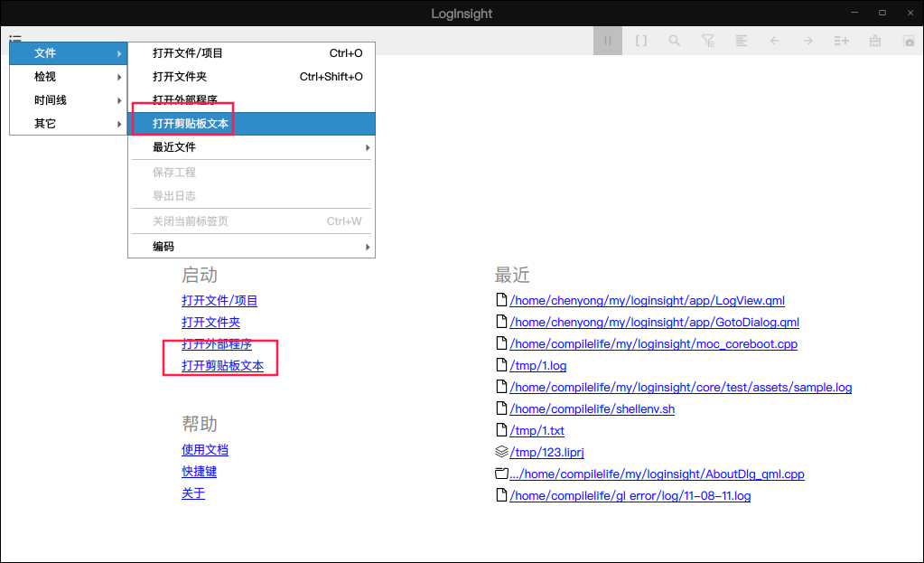The height and width of the screenshot is (563, 924).
Task: Click the text lines align icon
Action: pos(742,41)
